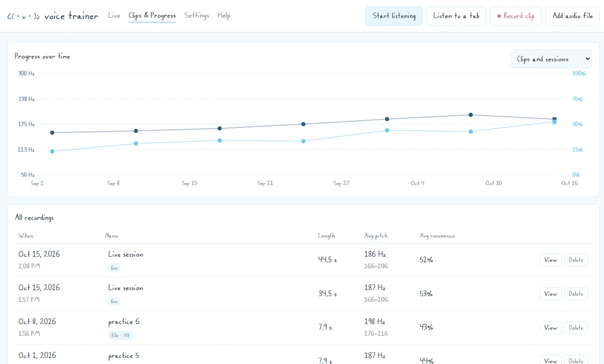Switch to Clips & Progress tab
This screenshot has width=604, height=364.
[152, 16]
